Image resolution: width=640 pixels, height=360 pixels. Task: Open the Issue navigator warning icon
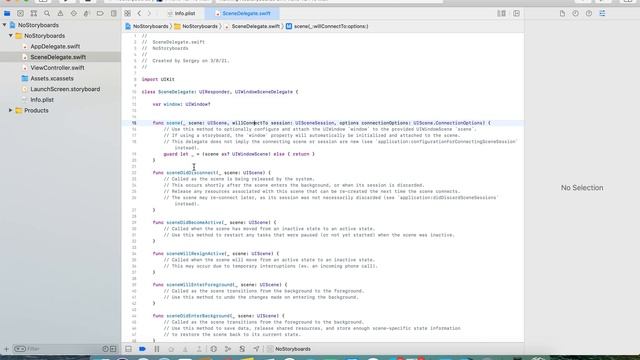60,13
